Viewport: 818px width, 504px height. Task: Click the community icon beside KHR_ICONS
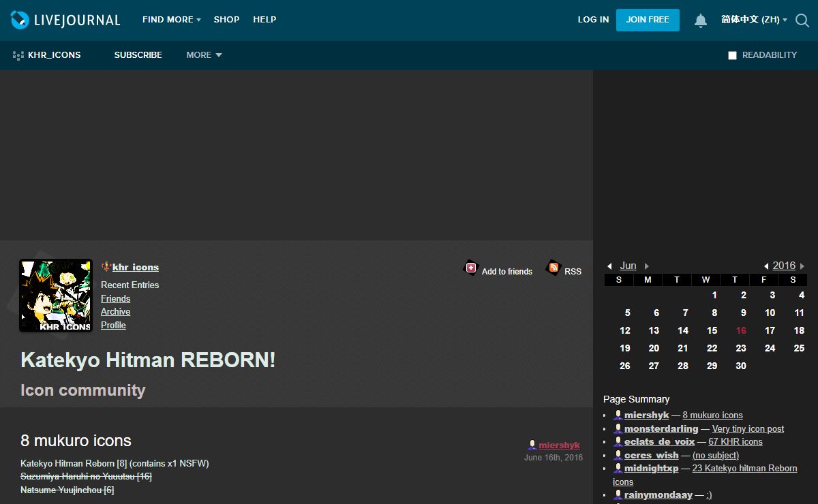click(18, 55)
